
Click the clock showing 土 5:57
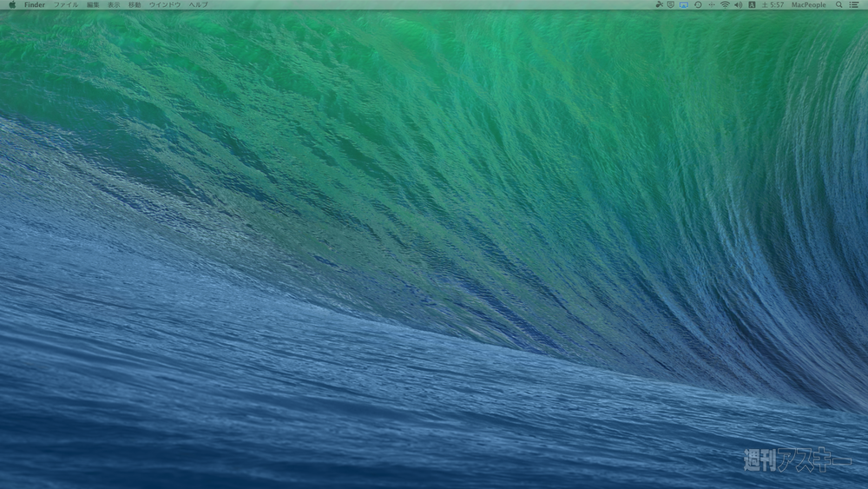tap(773, 4)
